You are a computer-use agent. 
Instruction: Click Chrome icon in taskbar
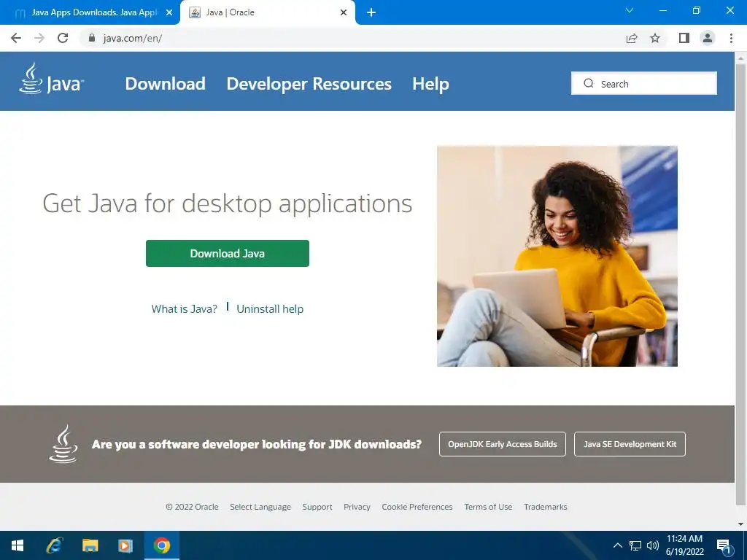coord(161,545)
